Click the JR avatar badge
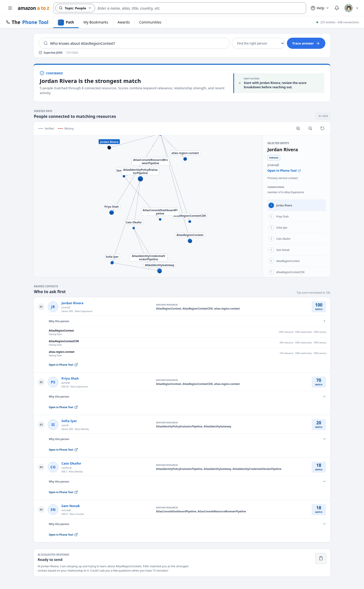The width and height of the screenshot is (364, 589). (53, 307)
